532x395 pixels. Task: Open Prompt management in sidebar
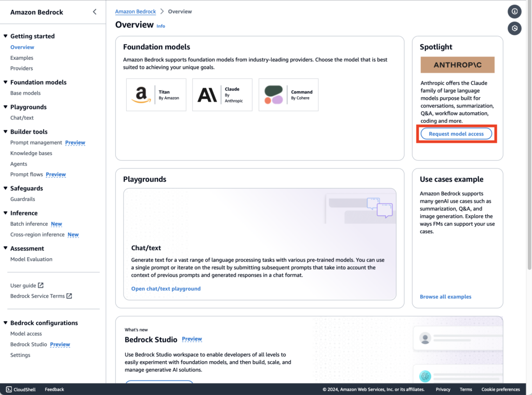pyautogui.click(x=36, y=142)
